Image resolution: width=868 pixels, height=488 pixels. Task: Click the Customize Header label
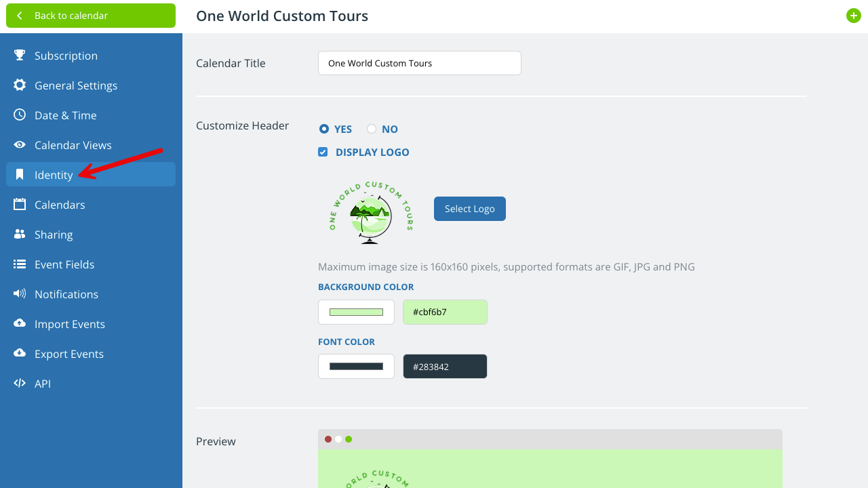[243, 125]
